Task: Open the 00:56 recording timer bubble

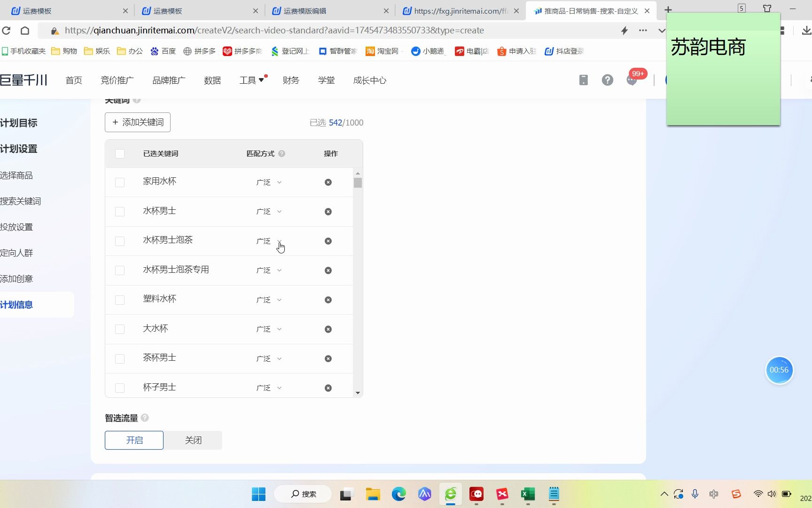Action: point(779,370)
